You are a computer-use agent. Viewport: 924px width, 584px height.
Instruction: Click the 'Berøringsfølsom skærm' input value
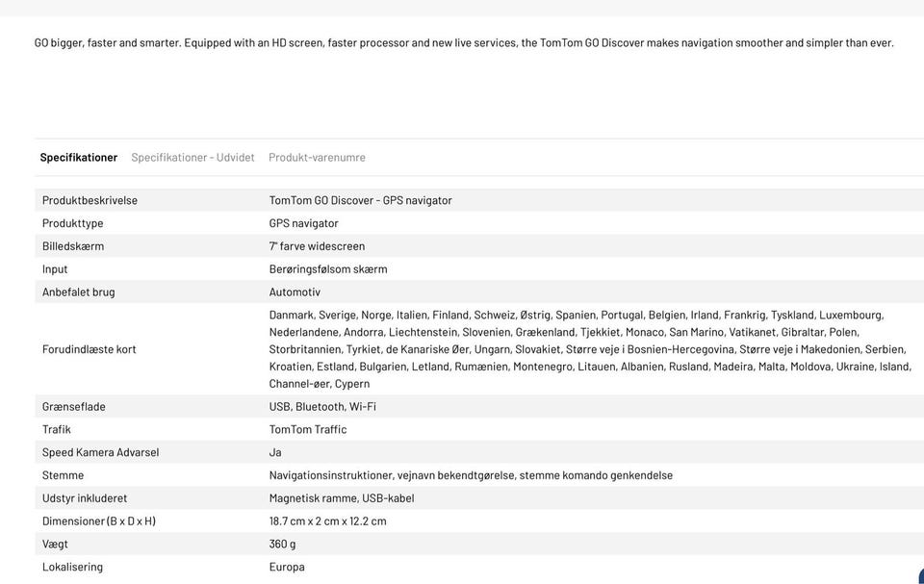pyautogui.click(x=328, y=269)
